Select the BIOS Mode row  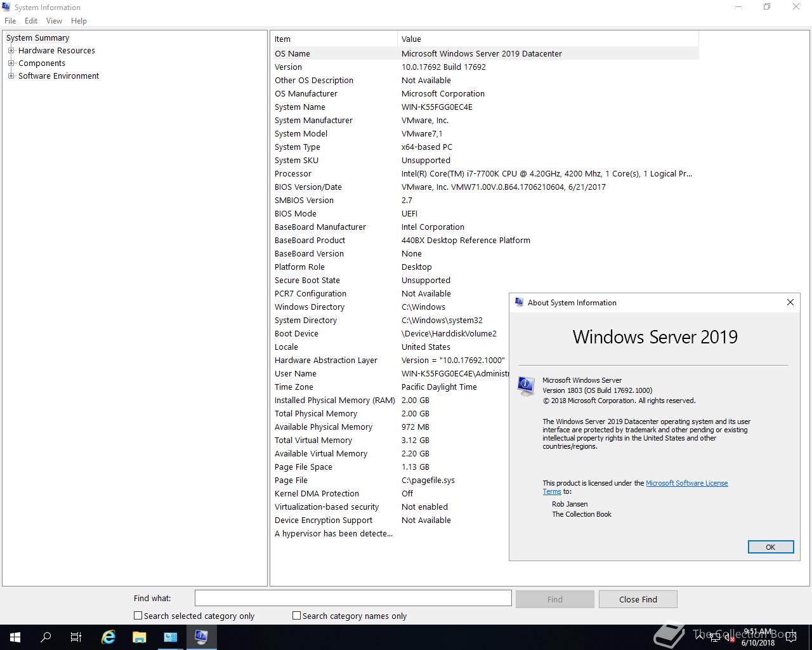pos(486,213)
